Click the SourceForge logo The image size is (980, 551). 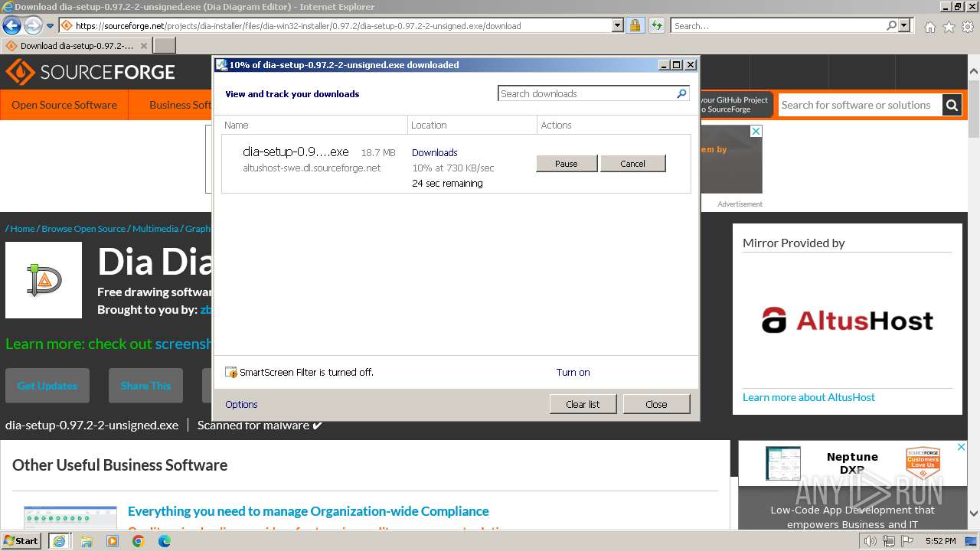[90, 73]
